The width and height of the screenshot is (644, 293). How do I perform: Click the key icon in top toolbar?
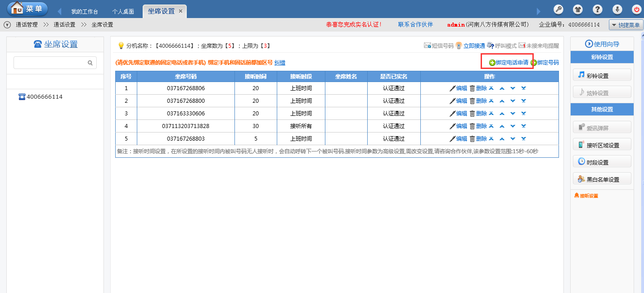tap(558, 9)
